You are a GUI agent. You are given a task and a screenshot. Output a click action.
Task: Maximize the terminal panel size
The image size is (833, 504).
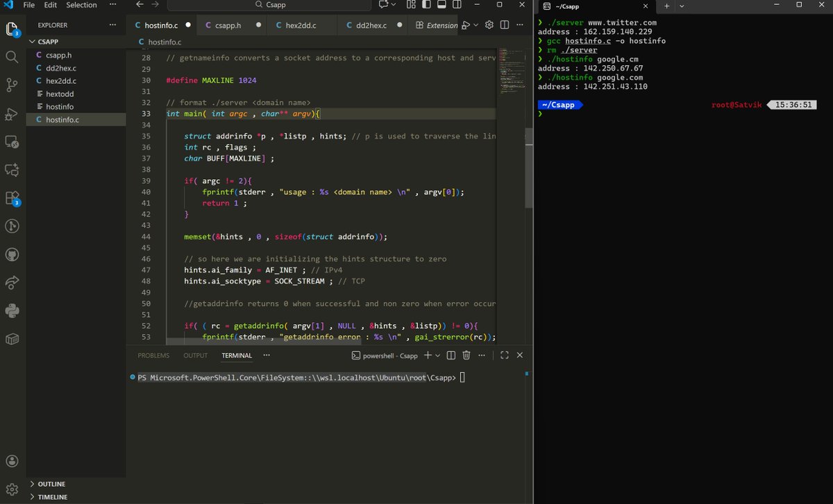pyautogui.click(x=505, y=355)
